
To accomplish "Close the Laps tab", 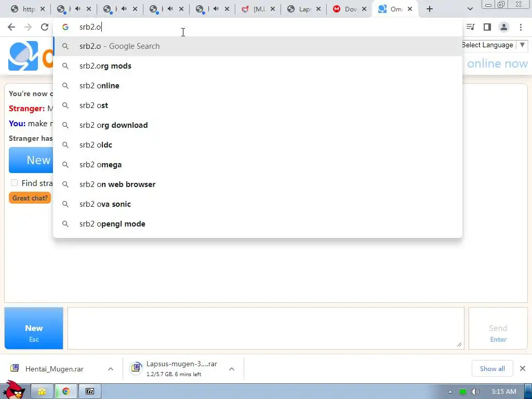I will pos(318,9).
